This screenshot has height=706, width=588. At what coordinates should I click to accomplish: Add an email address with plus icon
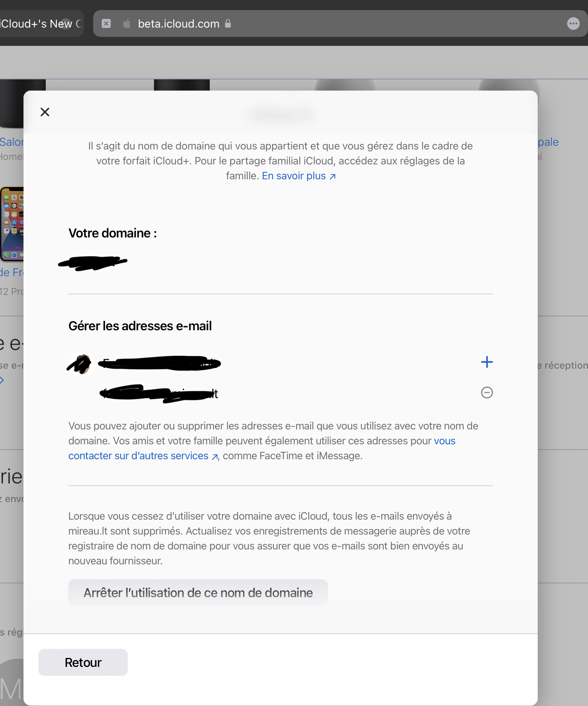[487, 362]
